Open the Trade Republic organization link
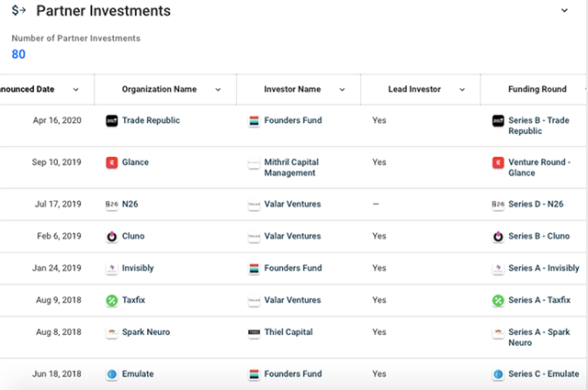 [151, 120]
